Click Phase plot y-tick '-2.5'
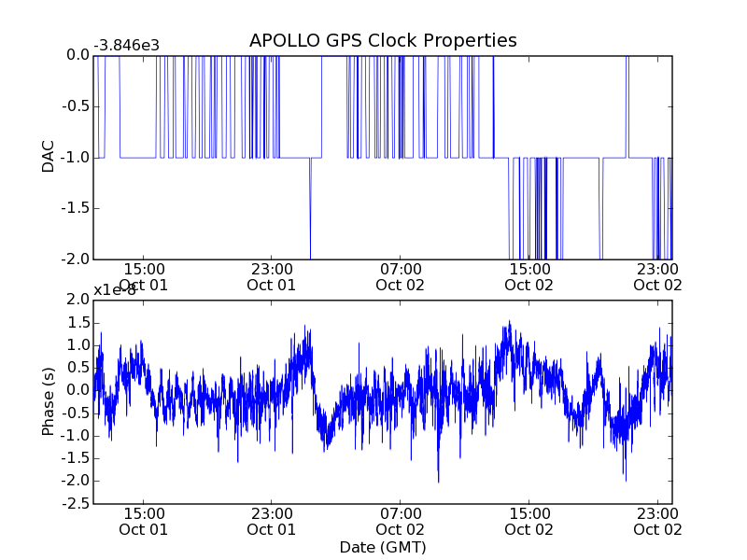The image size is (747, 560). 76,503
